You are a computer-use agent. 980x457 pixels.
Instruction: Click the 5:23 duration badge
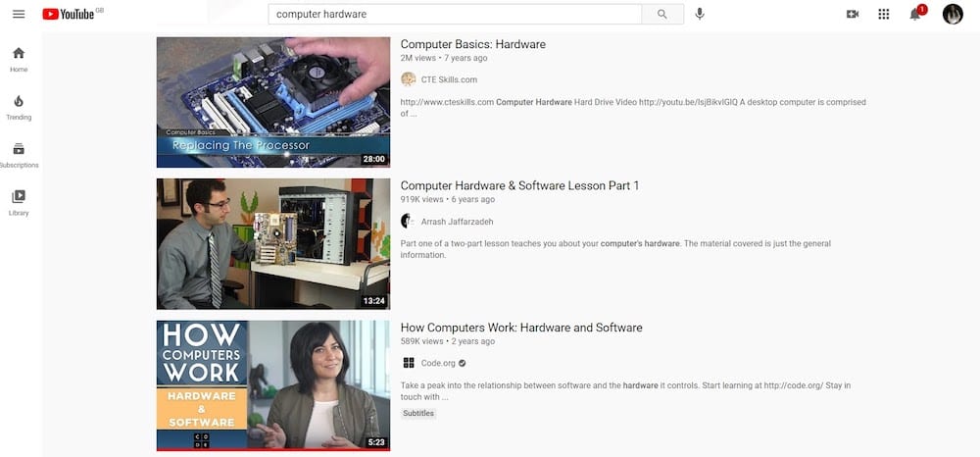(x=376, y=442)
